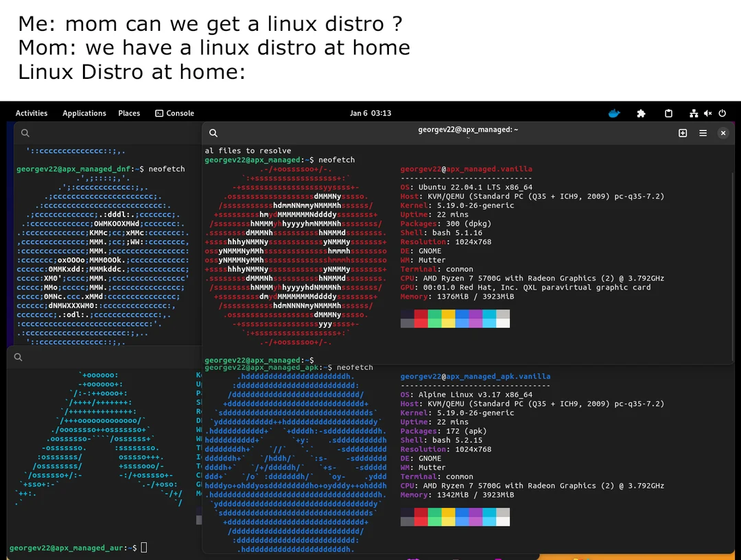Click the search magnifier above the aur terminal
This screenshot has height=560, width=741.
coord(18,357)
